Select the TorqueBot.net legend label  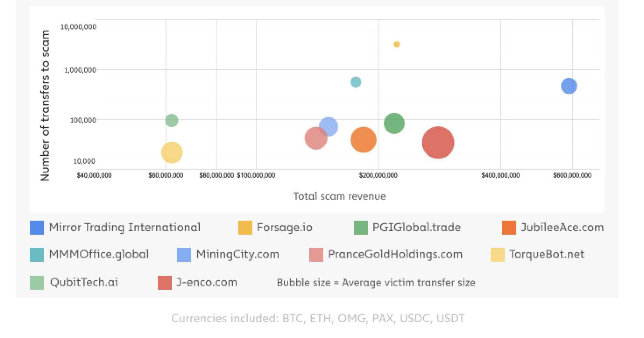pyautogui.click(x=546, y=254)
